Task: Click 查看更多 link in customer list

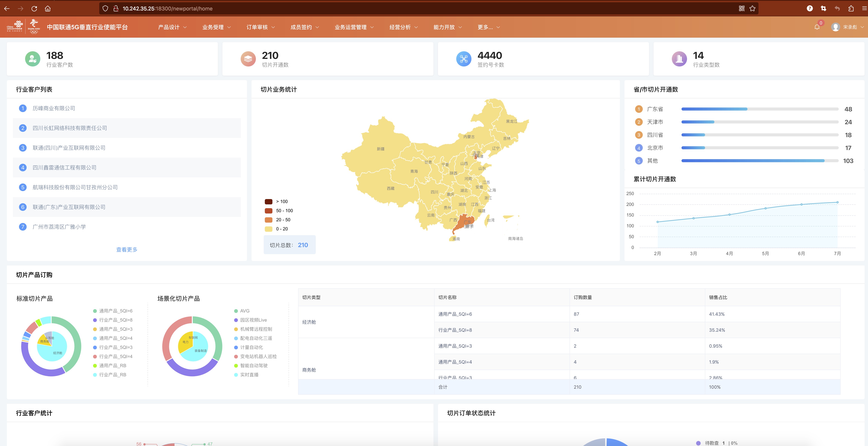Action: tap(127, 249)
